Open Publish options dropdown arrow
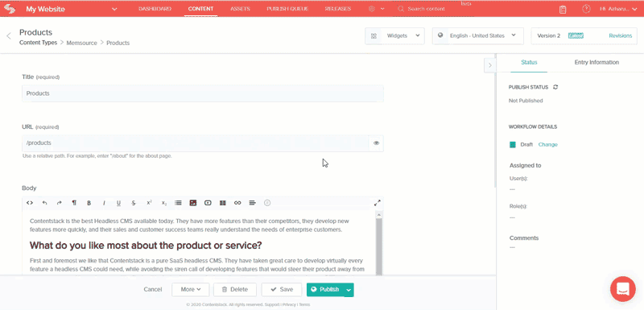This screenshot has height=310, width=644. 349,290
